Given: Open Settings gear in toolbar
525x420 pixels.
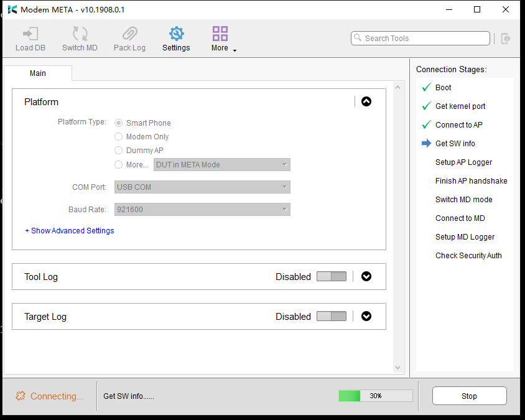Looking at the screenshot, I should tap(177, 34).
